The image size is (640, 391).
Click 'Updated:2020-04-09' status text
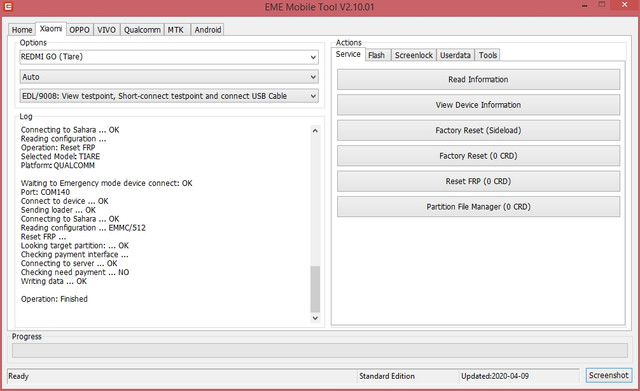pos(495,376)
